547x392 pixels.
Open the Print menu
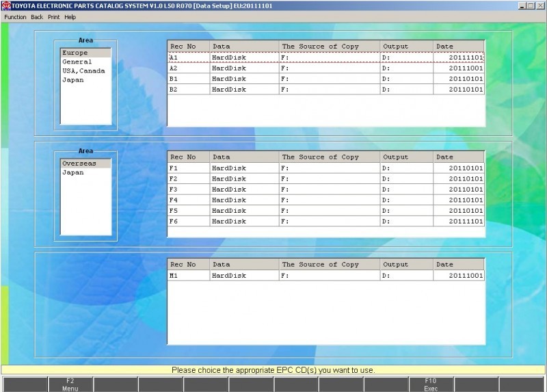click(x=54, y=17)
